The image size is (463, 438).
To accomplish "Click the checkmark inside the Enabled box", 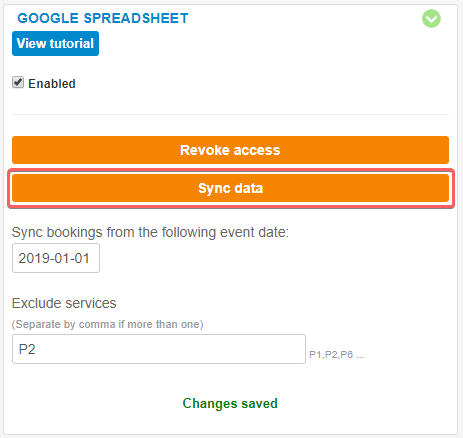I will coord(18,82).
